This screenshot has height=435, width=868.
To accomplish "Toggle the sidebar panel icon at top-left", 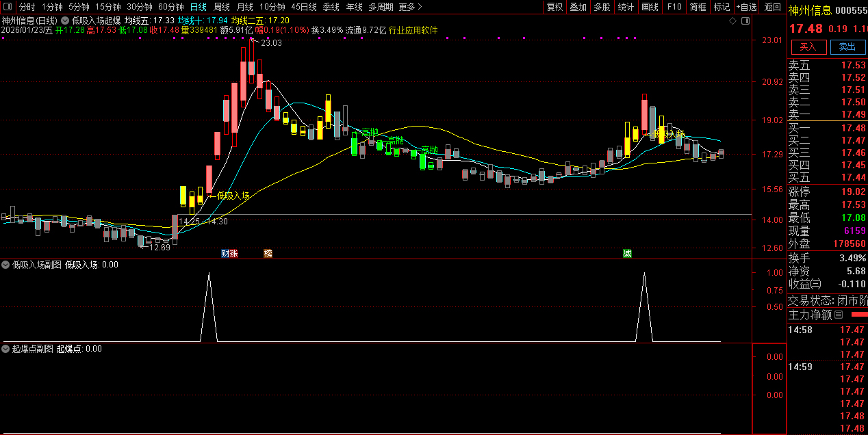I will (8, 7).
